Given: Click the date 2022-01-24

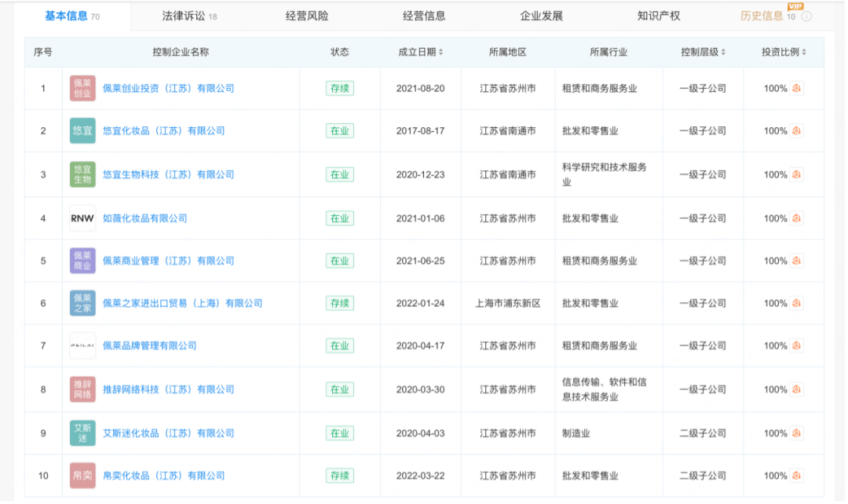Looking at the screenshot, I should click(x=420, y=303).
